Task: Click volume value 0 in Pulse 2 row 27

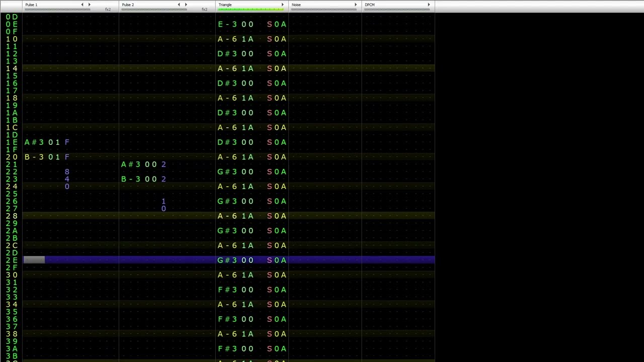Action: point(164,209)
